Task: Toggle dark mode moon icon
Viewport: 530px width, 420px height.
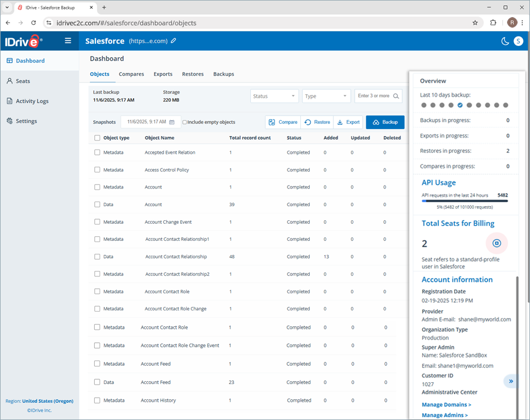Action: coord(505,41)
